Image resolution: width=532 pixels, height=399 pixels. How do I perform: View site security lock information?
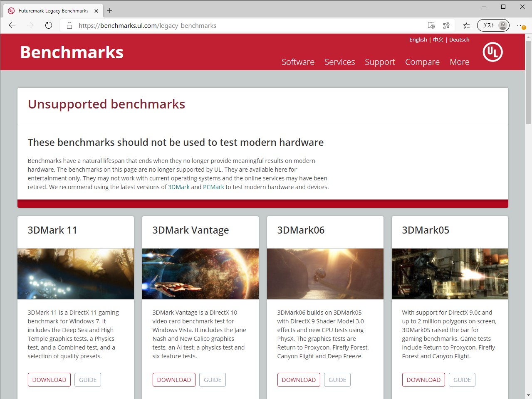point(69,25)
